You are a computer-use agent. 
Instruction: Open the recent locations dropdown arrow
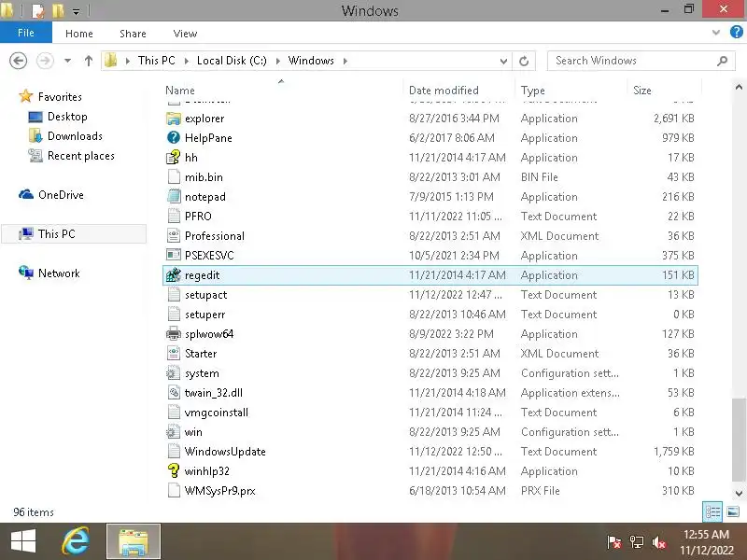click(67, 61)
